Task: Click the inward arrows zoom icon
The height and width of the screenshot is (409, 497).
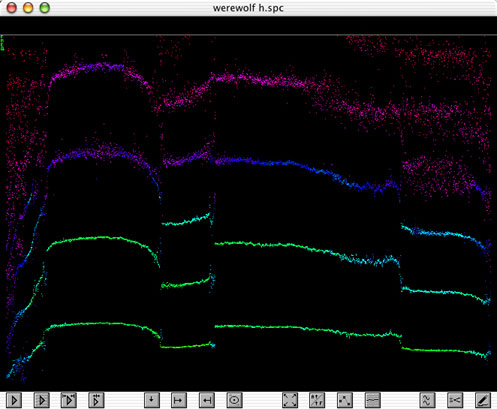Action: click(x=317, y=400)
